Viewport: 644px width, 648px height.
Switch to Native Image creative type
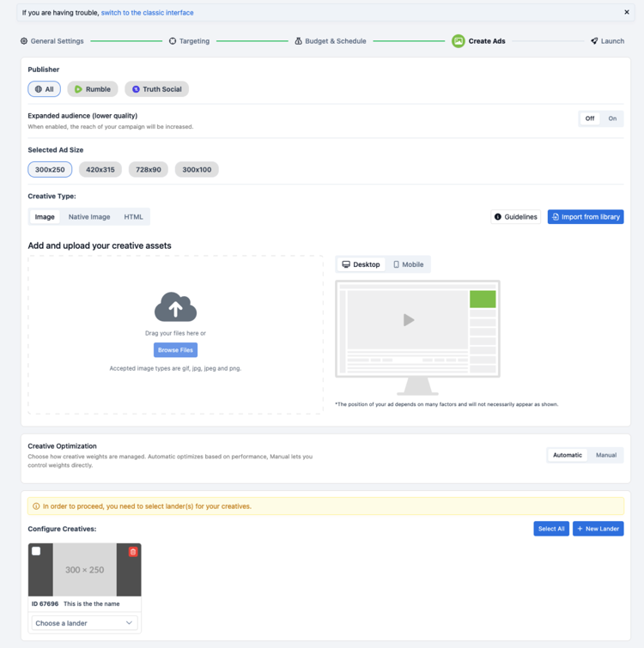click(x=89, y=217)
